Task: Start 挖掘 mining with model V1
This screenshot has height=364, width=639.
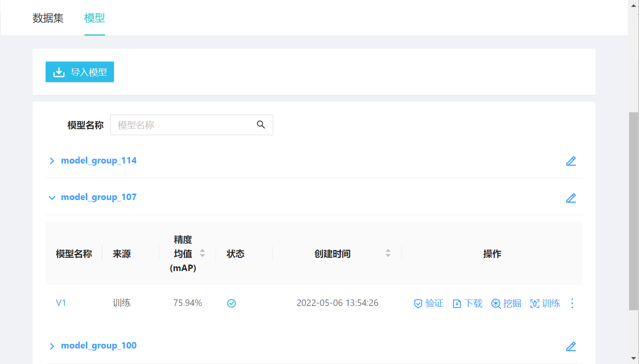Action: 506,303
